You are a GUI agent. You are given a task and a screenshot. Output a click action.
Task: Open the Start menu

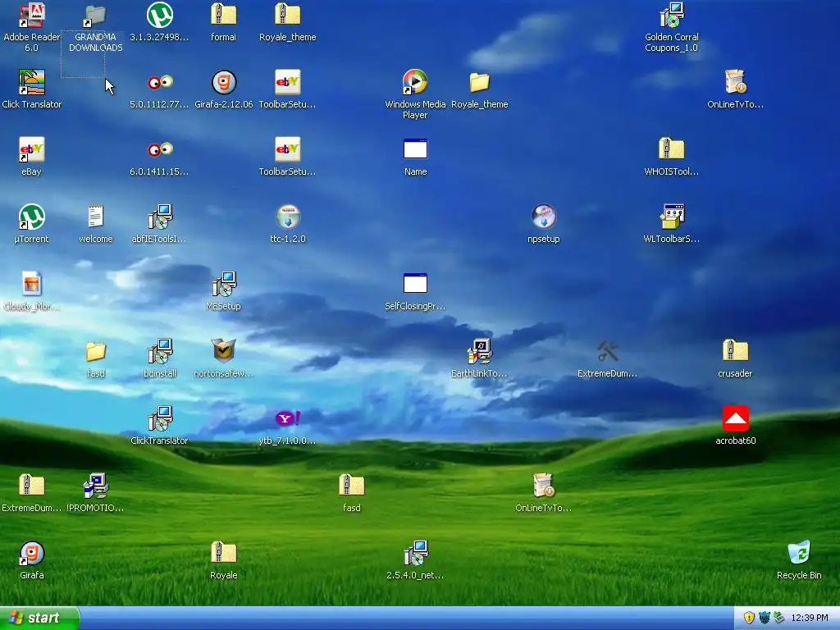tap(39, 618)
